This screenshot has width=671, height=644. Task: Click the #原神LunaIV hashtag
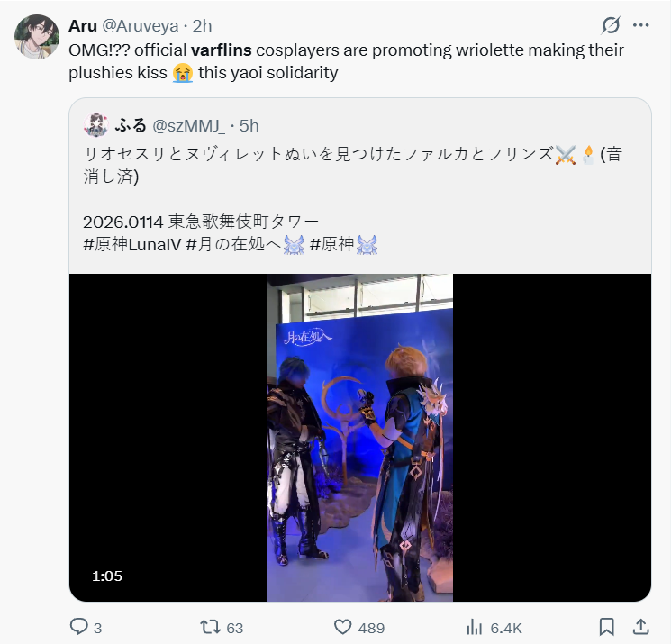(x=132, y=244)
